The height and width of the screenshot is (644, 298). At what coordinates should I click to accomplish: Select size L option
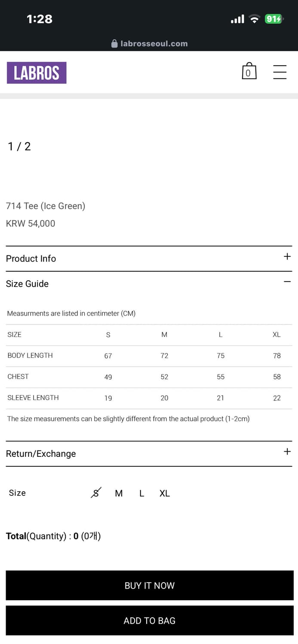point(141,493)
